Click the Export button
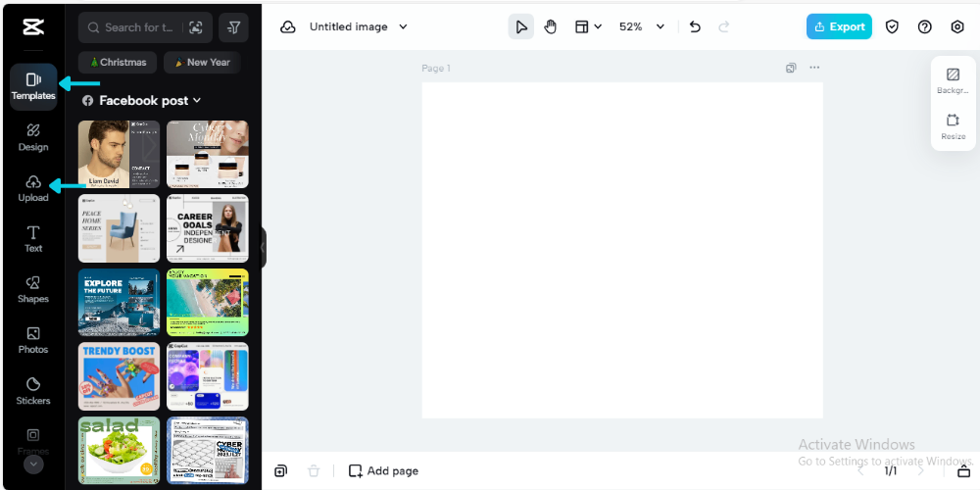The height and width of the screenshot is (490, 980). [839, 26]
